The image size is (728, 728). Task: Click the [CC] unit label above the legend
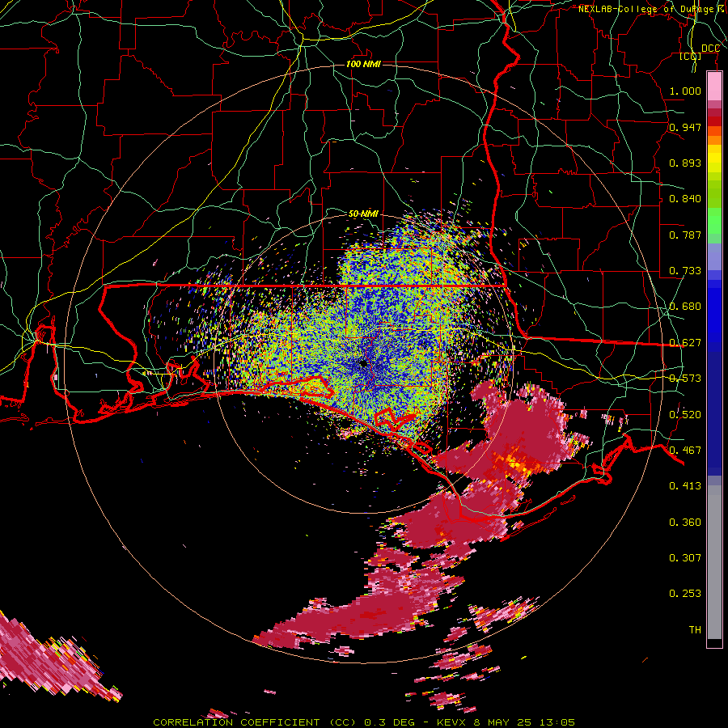click(x=691, y=56)
